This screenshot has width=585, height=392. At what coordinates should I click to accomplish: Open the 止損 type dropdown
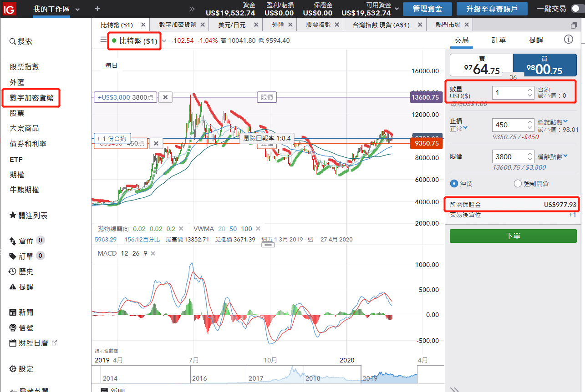tap(465, 128)
